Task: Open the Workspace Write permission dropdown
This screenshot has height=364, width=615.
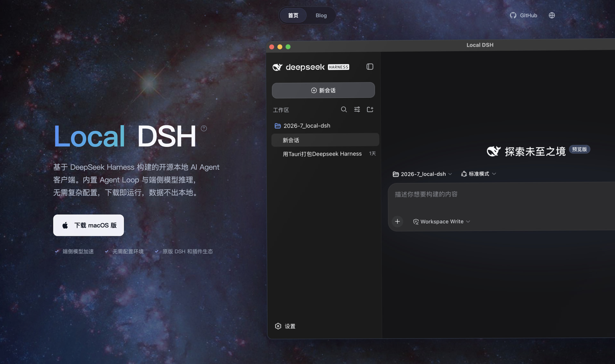Action: [x=442, y=222]
